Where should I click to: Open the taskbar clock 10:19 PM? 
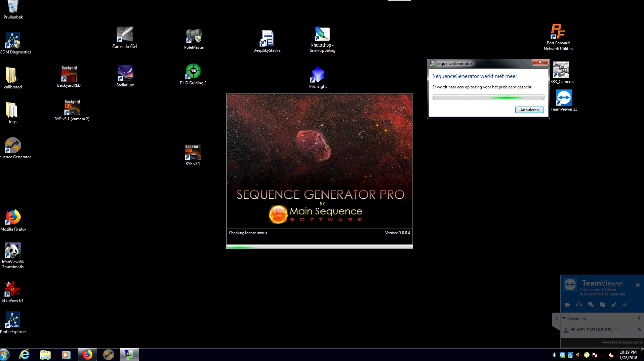pyautogui.click(x=628, y=355)
